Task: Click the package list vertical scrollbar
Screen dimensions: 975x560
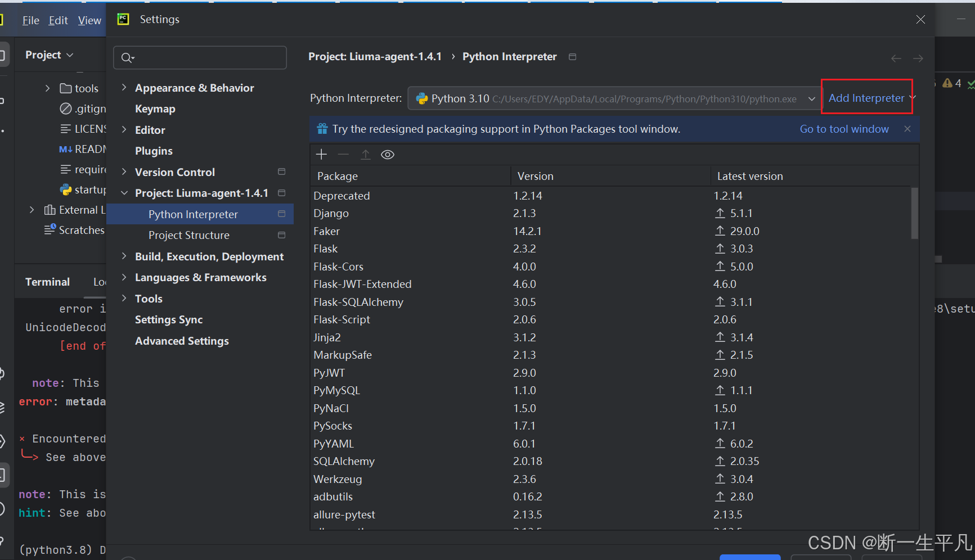Action: point(915,213)
